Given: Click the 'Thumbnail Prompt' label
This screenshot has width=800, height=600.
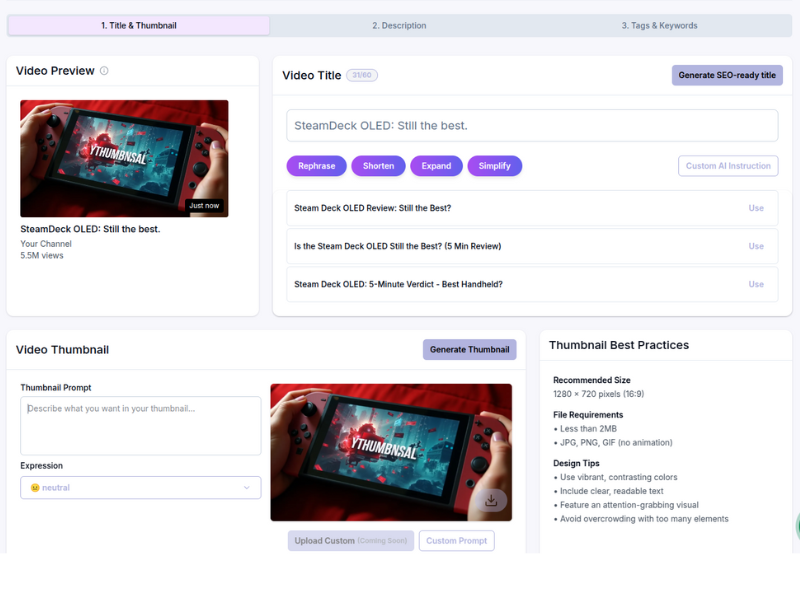Looking at the screenshot, I should [56, 388].
